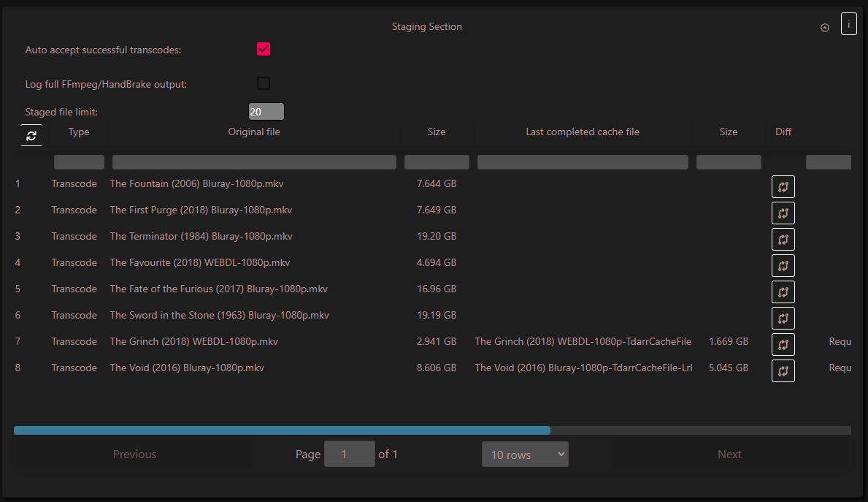
Task: Requeue The First Purge (2018) transcode
Action: tap(783, 213)
